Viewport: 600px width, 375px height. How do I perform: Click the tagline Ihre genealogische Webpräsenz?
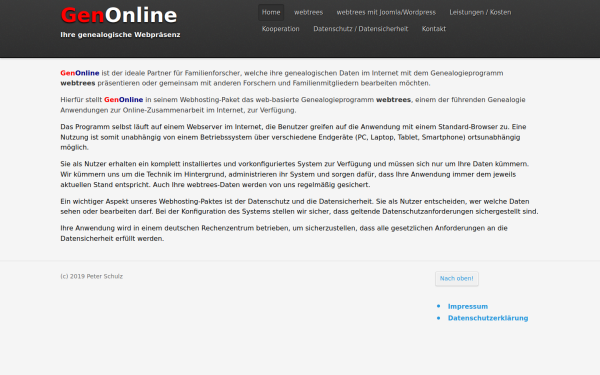click(120, 35)
